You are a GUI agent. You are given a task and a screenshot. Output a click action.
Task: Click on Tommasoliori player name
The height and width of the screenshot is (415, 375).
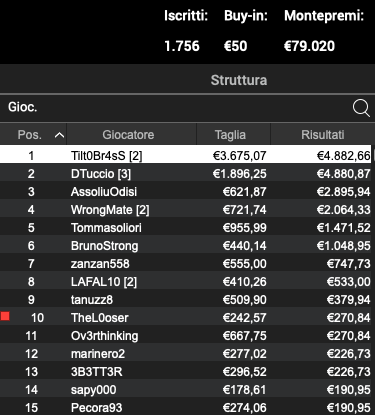tap(106, 228)
